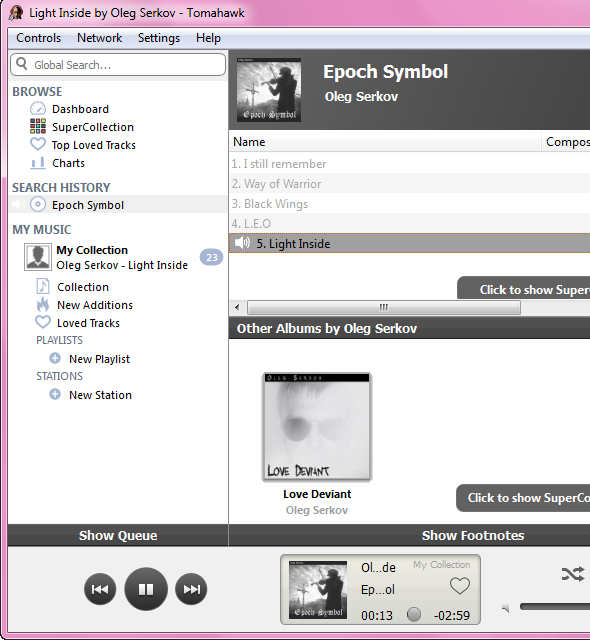Sort by the Name column header
The width and height of the screenshot is (590, 640).
pyautogui.click(x=385, y=142)
